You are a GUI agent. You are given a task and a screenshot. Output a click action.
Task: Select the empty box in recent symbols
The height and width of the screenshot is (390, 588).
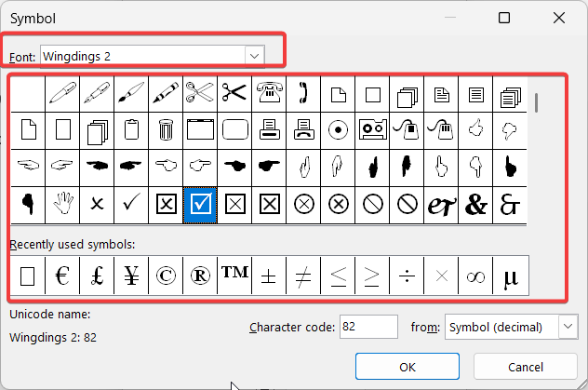pyautogui.click(x=27, y=276)
